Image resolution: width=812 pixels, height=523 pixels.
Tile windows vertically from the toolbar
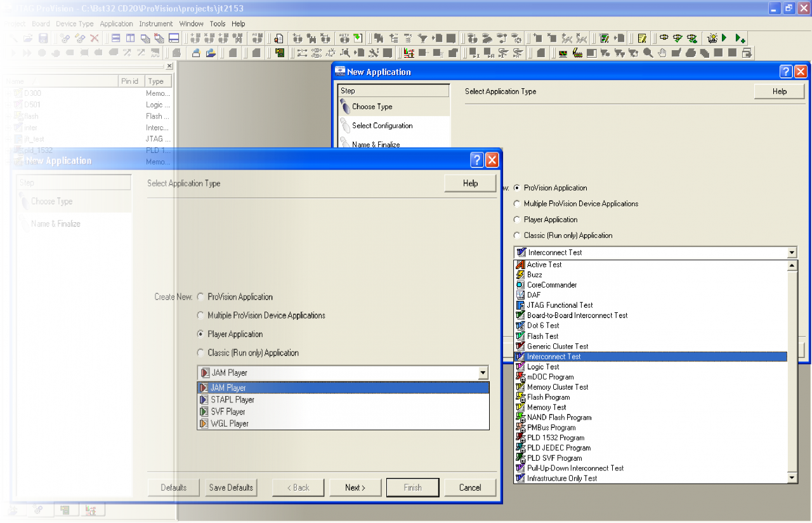[130, 38]
